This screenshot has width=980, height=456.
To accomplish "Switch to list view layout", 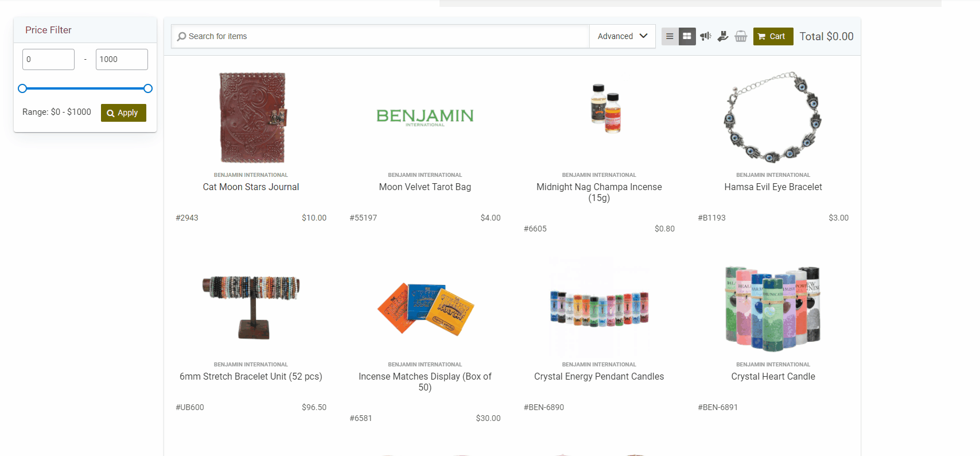I will click(670, 36).
